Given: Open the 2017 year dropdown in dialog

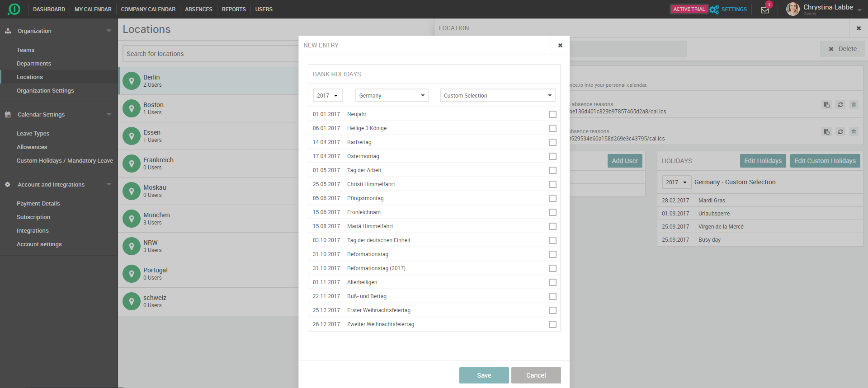Looking at the screenshot, I should (x=327, y=96).
